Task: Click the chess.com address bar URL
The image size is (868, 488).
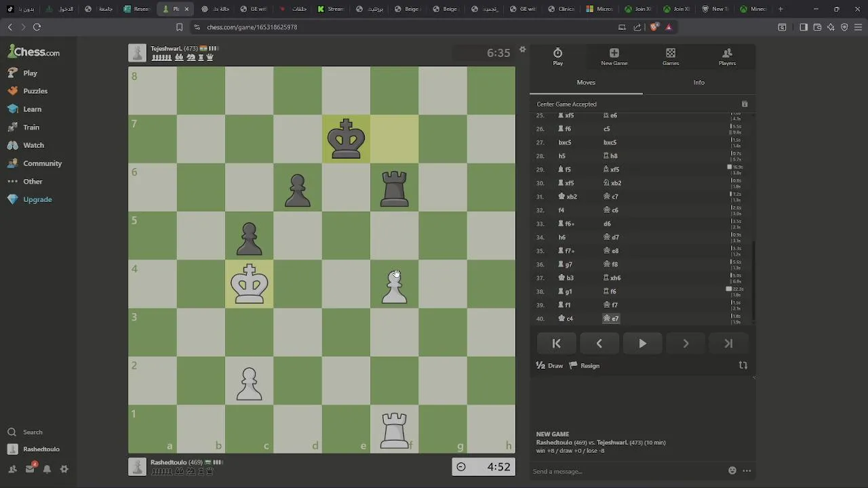Action: [252, 27]
